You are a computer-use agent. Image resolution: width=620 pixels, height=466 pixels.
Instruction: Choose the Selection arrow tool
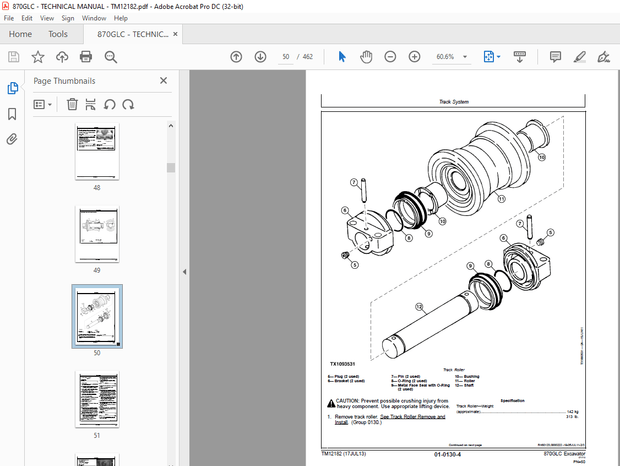tap(342, 57)
